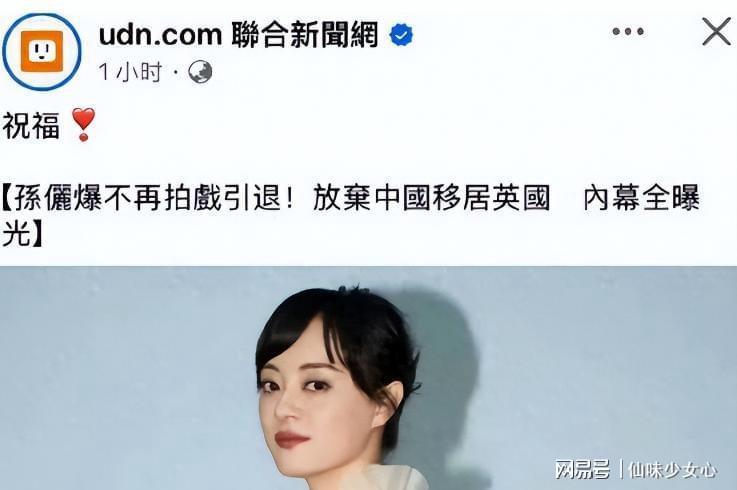The height and width of the screenshot is (490, 737).
Task: Open the udn.com profile avatar
Action: click(42, 51)
